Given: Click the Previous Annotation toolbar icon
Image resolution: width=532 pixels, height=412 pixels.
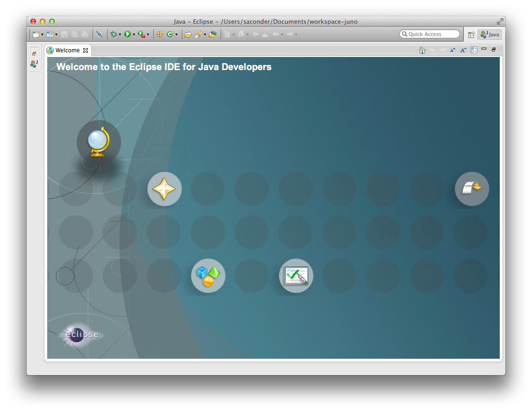Looking at the screenshot, I should tap(241, 34).
